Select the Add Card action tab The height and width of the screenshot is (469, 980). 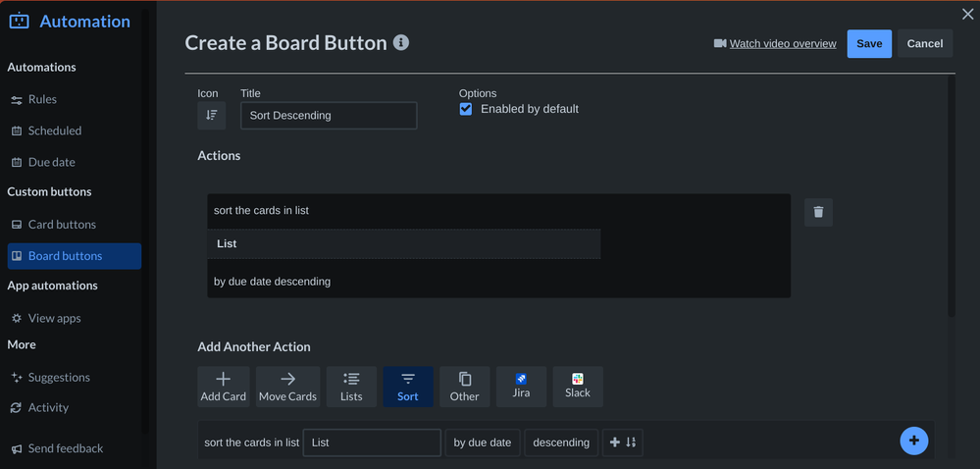pyautogui.click(x=223, y=387)
